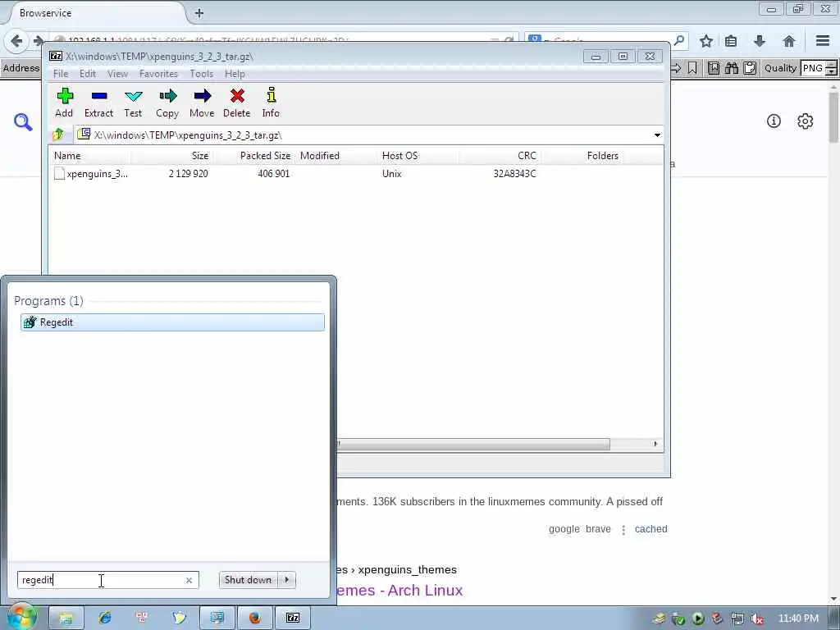Open Internet Explorer from taskbar
The width and height of the screenshot is (840, 630).
[x=105, y=619]
